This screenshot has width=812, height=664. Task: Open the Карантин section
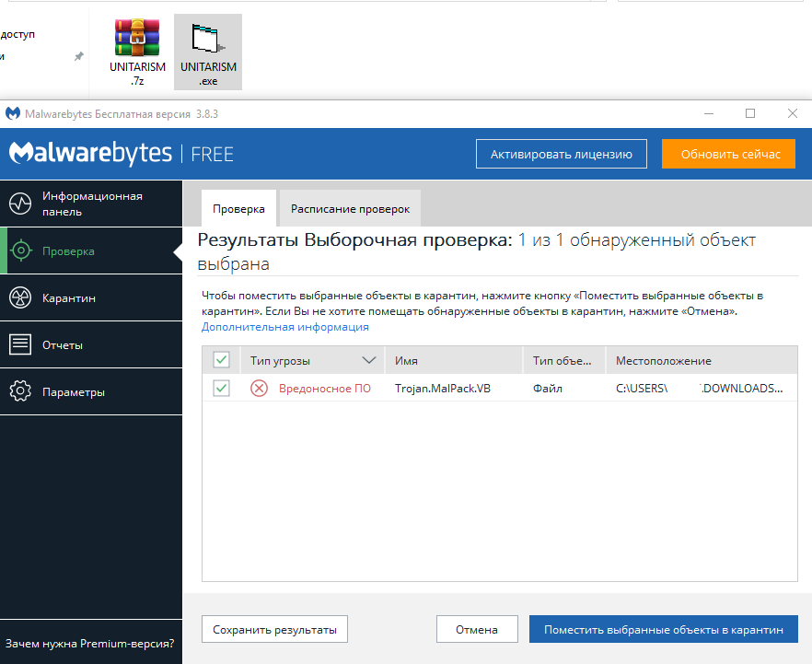(91, 297)
